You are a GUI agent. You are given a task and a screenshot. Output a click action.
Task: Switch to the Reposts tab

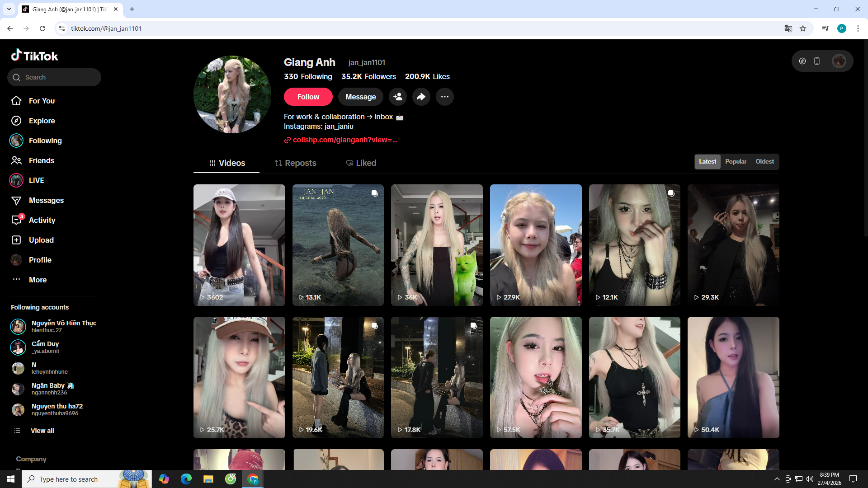click(x=295, y=163)
